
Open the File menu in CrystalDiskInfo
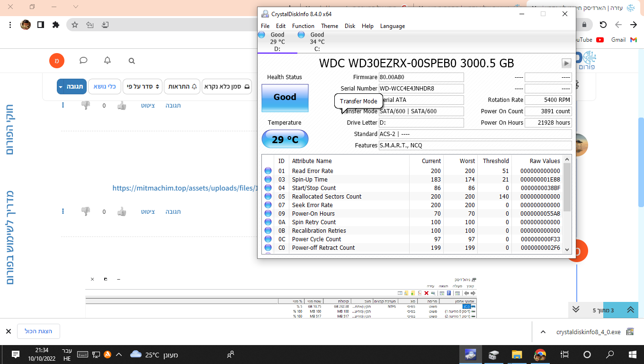[x=265, y=26]
